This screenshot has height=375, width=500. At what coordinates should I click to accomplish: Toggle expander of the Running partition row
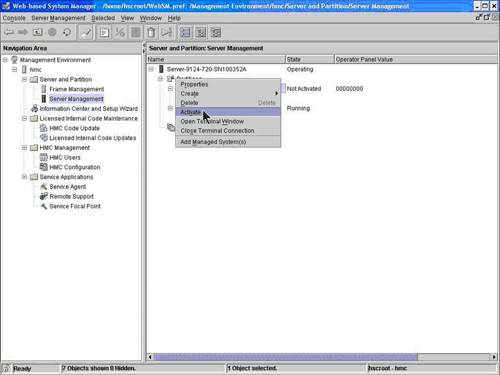pos(170,108)
